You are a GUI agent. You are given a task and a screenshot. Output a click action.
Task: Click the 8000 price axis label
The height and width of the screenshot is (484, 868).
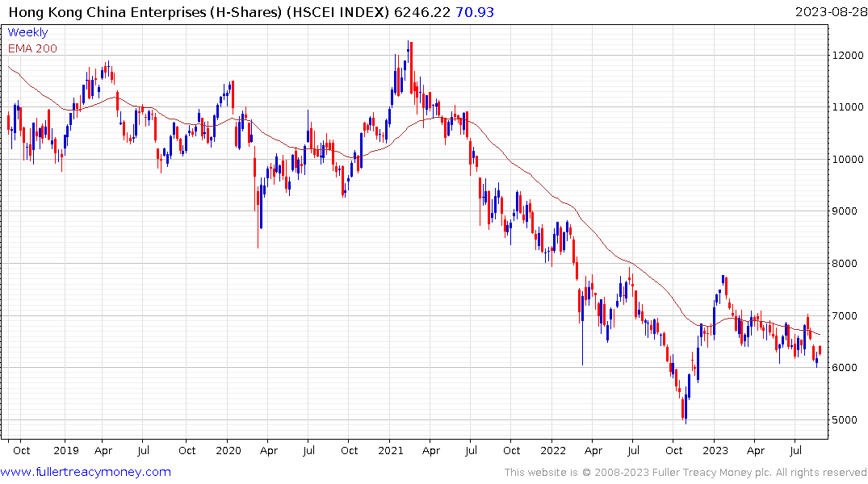(845, 263)
